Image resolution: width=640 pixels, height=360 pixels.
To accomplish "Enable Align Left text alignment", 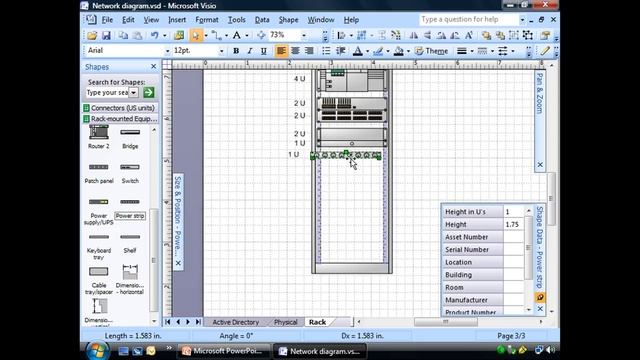I will (281, 51).
